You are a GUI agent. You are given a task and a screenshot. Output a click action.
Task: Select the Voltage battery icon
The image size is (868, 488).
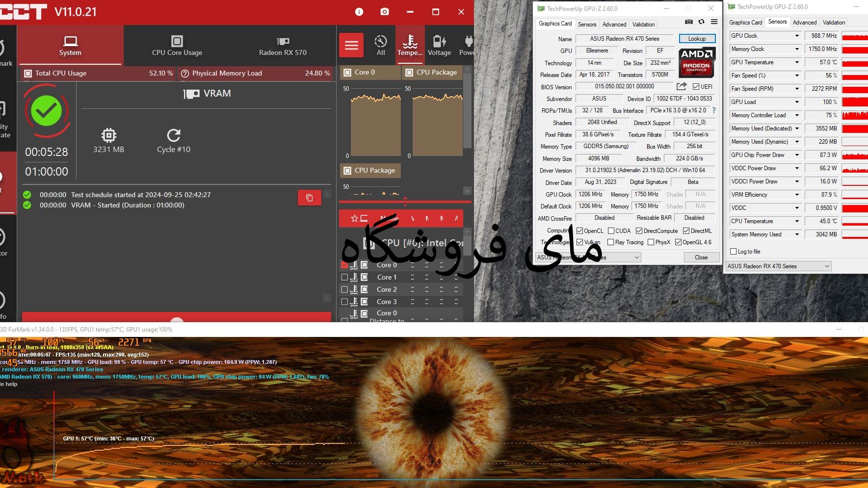coord(439,45)
